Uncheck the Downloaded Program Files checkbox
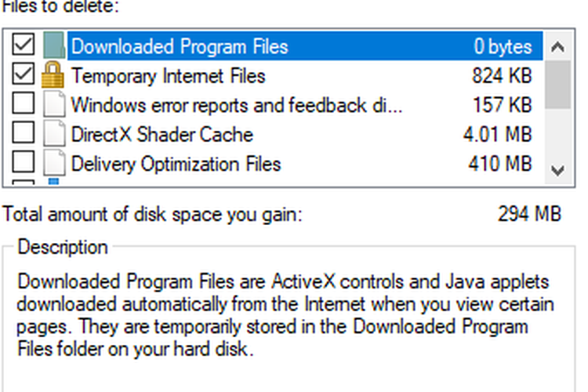 click(x=24, y=44)
